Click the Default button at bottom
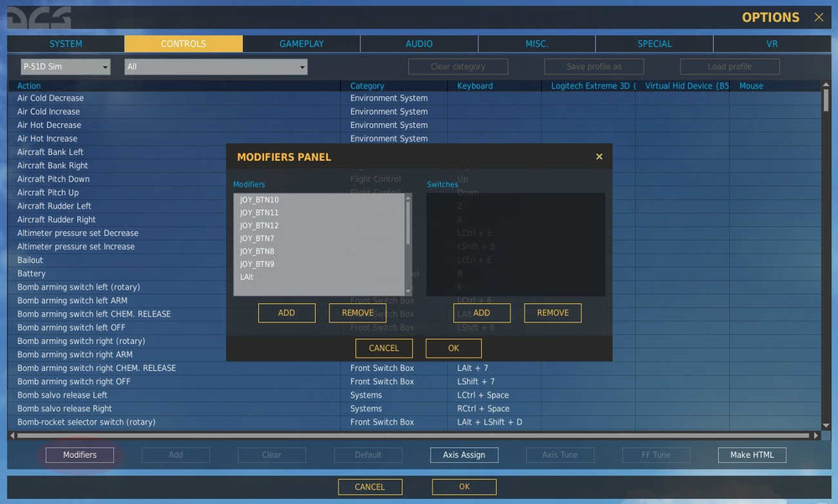 (x=368, y=455)
